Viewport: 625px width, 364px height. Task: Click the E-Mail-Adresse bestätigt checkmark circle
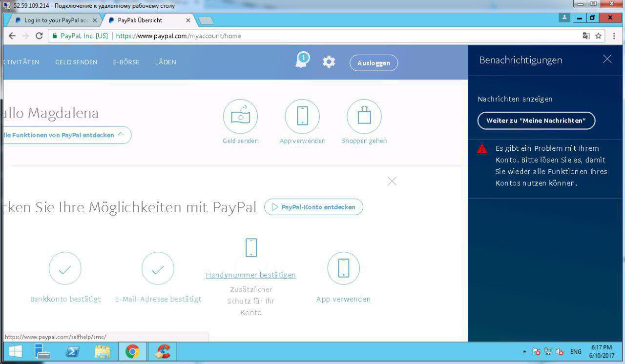coord(158,268)
